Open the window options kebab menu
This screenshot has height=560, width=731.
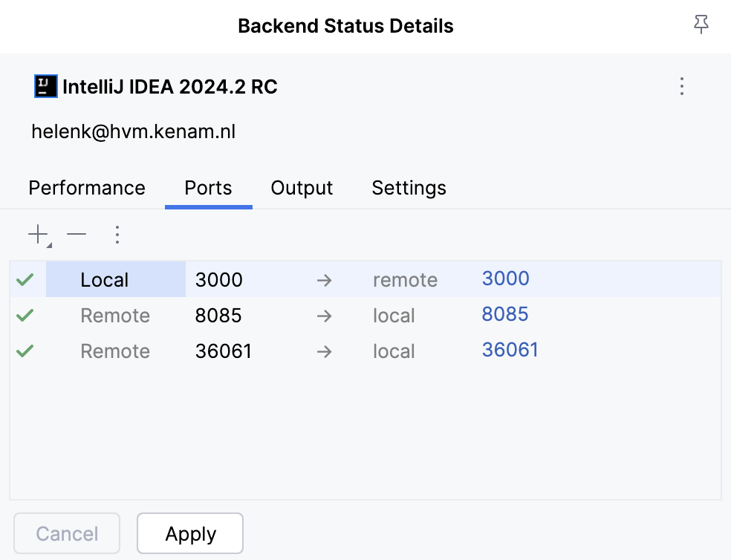pyautogui.click(x=681, y=86)
